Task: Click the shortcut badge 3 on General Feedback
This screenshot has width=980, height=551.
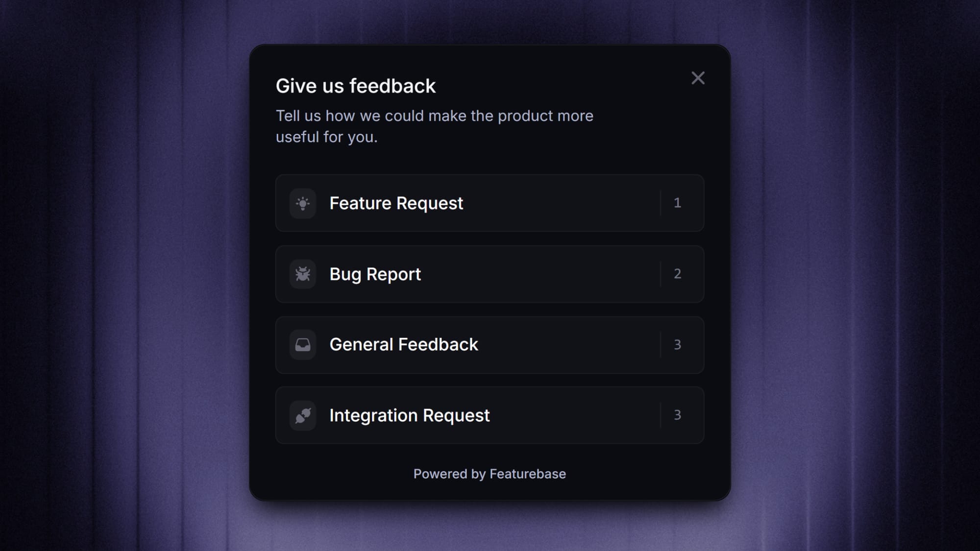Action: (678, 345)
